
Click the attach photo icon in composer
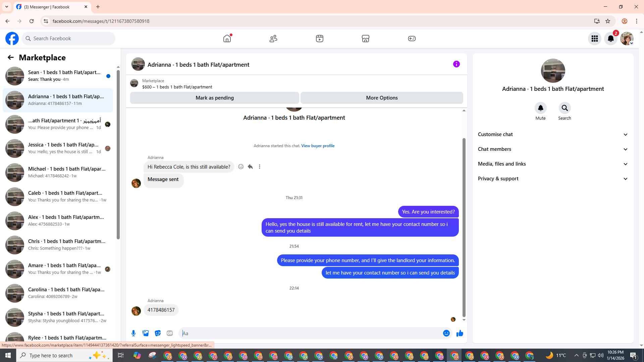point(146,333)
